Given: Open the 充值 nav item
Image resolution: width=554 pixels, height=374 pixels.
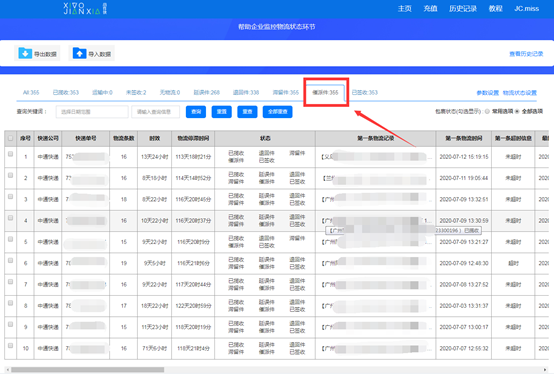Looking at the screenshot, I should (x=430, y=8).
